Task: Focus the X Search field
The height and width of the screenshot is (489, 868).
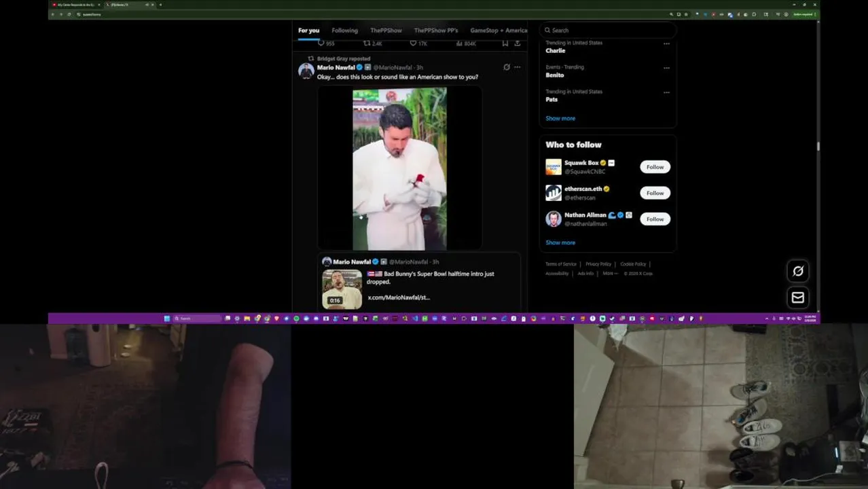Action: (x=608, y=30)
